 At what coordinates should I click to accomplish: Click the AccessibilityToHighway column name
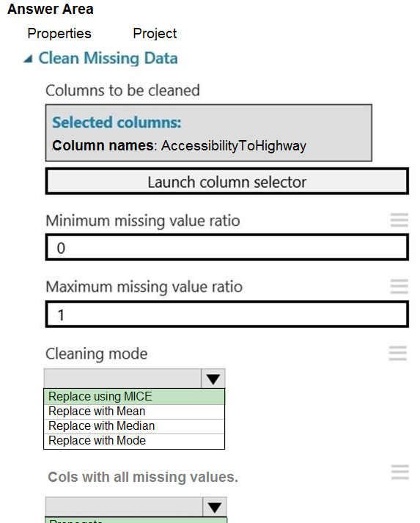coord(234,146)
